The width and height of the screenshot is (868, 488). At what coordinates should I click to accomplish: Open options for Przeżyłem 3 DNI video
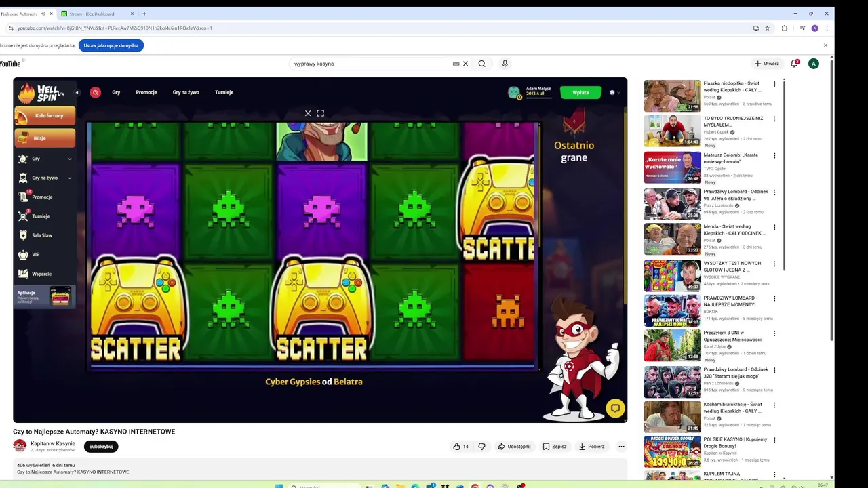tap(774, 333)
